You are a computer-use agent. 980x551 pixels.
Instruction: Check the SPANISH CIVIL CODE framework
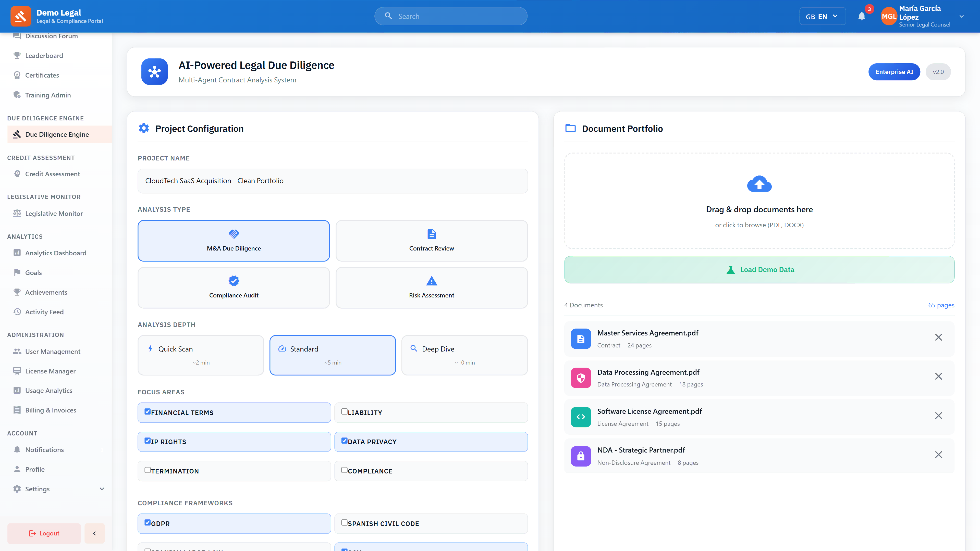click(x=345, y=522)
